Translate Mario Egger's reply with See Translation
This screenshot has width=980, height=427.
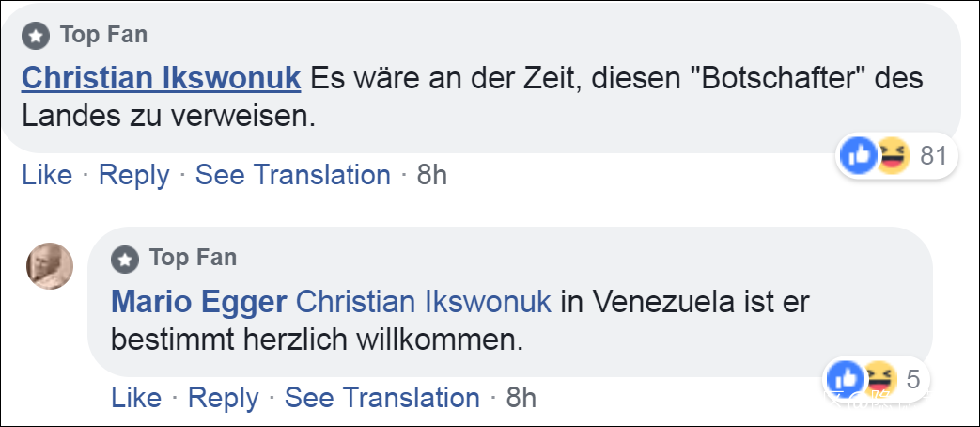[x=381, y=398]
